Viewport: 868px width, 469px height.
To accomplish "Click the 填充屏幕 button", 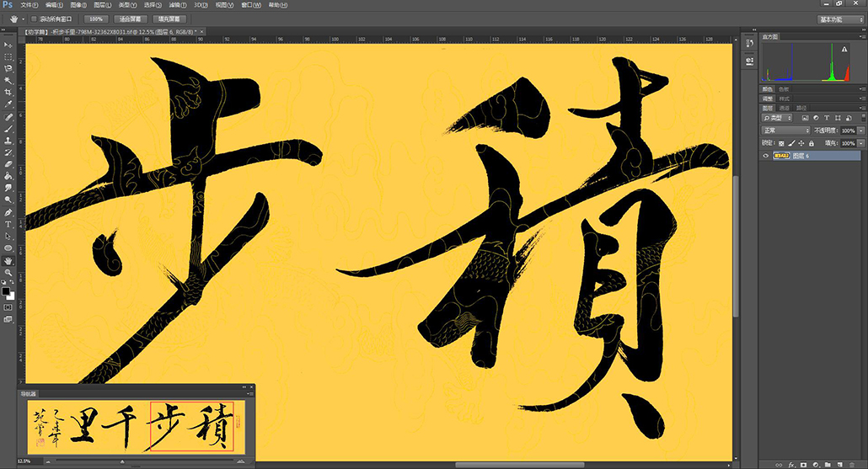I will click(169, 19).
